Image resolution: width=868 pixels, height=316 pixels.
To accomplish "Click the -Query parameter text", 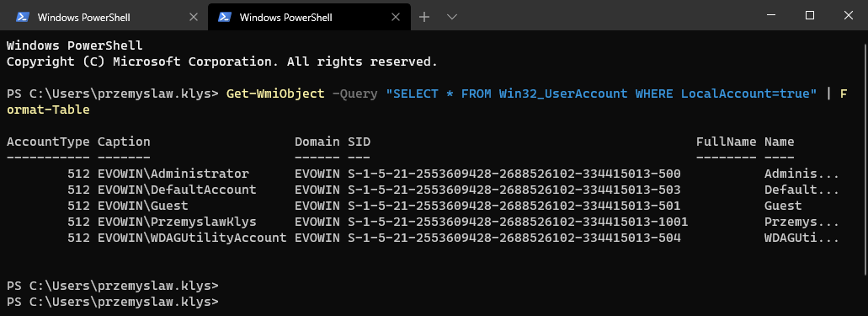I will [x=354, y=94].
